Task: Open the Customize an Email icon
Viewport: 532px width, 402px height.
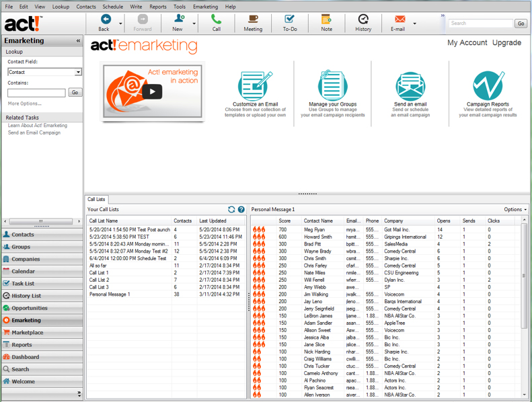Action: 255,85
